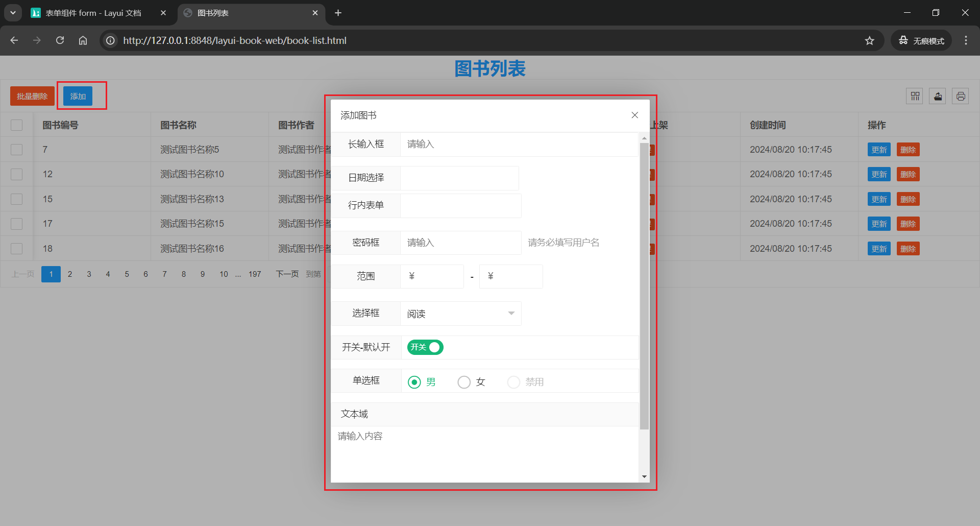Close the Layui 文档 browser tab
Image resolution: width=980 pixels, height=526 pixels.
point(163,13)
